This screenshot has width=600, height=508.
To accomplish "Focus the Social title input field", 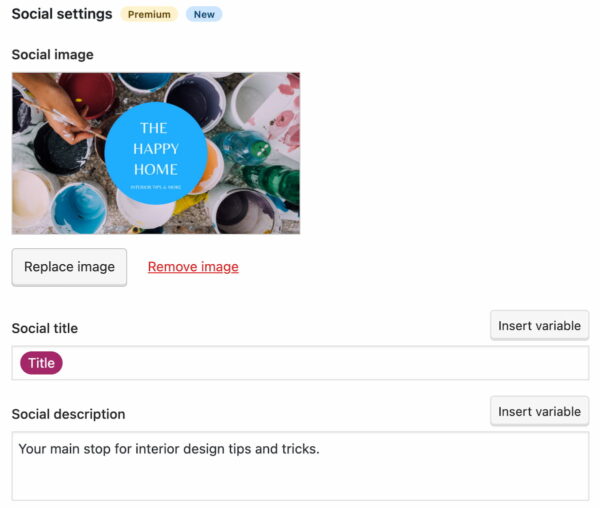I will [x=320, y=363].
